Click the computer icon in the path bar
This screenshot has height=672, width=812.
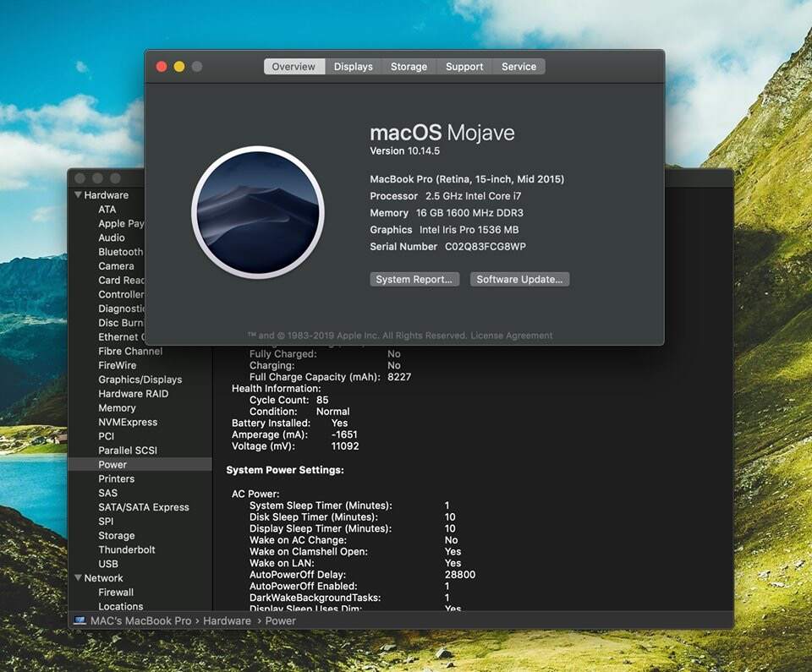pos(80,620)
